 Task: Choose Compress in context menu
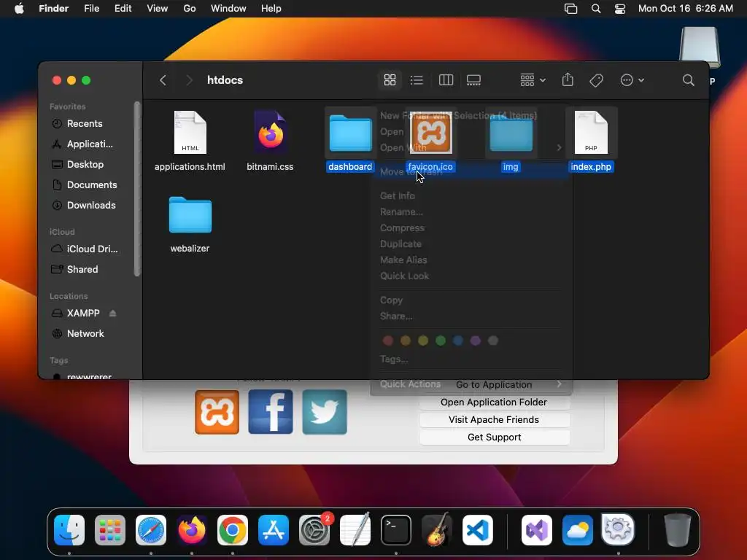coord(471,228)
